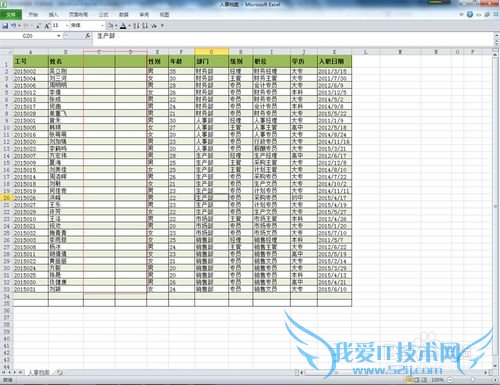This screenshot has width=500, height=385.
Task: Select header cell 级别
Action: pyautogui.click(x=241, y=61)
